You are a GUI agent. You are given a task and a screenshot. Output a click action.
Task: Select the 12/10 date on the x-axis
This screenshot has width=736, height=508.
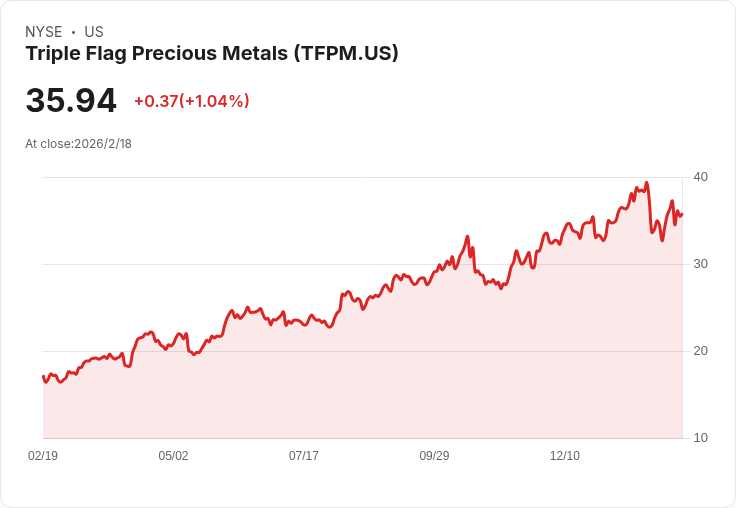pos(565,456)
